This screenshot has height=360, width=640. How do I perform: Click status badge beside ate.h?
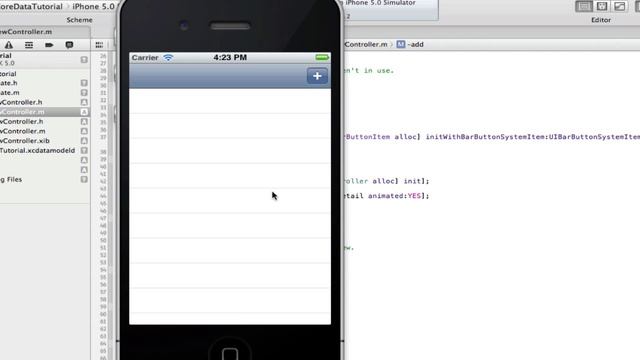84,83
